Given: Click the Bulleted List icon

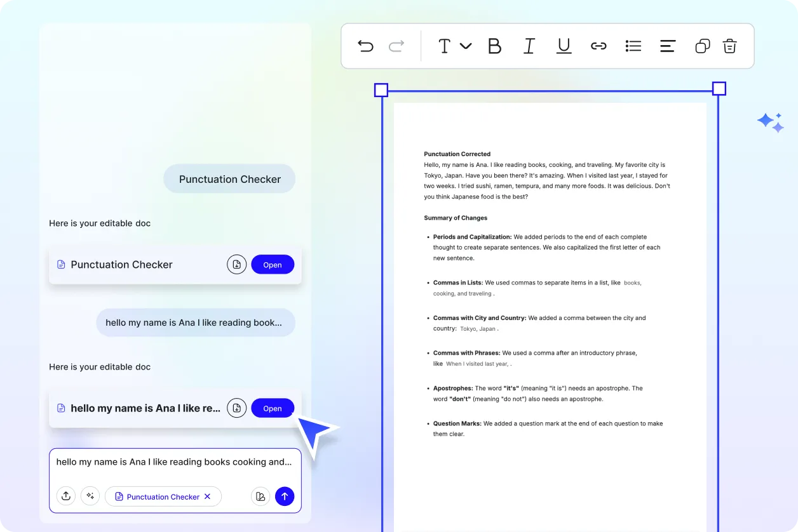Looking at the screenshot, I should click(633, 46).
